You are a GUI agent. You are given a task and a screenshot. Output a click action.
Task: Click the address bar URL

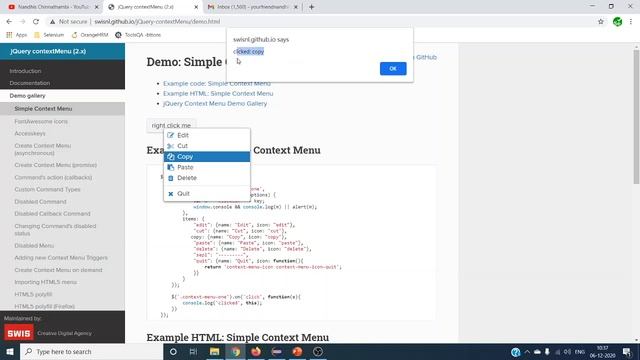157,22
